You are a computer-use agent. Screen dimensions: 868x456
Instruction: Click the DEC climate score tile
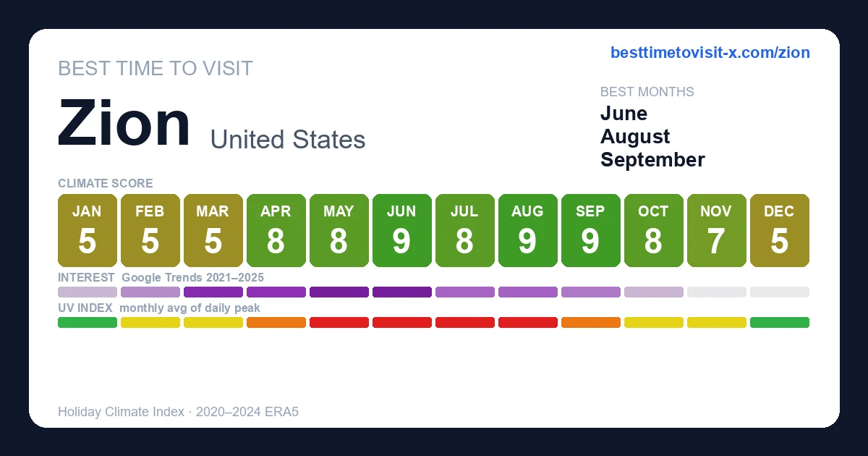click(x=779, y=231)
